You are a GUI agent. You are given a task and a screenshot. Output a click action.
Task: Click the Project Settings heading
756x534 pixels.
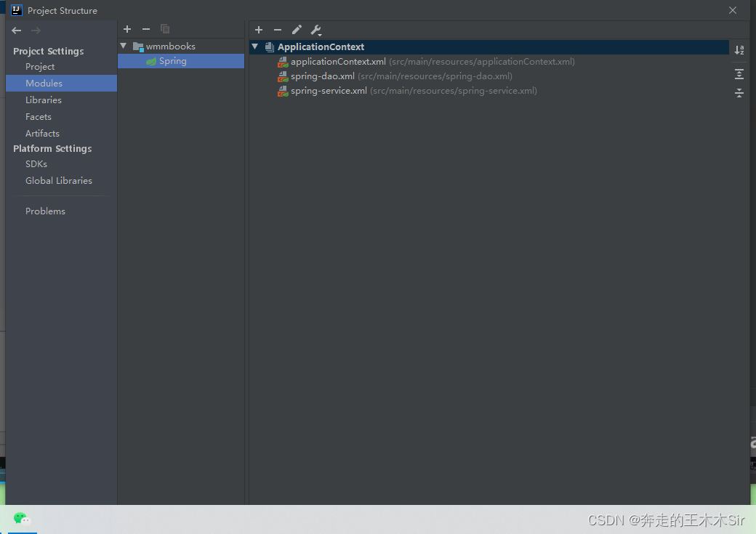[48, 51]
